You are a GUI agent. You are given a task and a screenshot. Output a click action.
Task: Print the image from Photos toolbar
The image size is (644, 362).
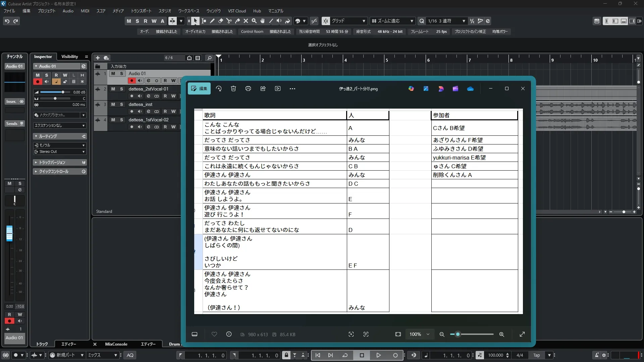pos(248,89)
